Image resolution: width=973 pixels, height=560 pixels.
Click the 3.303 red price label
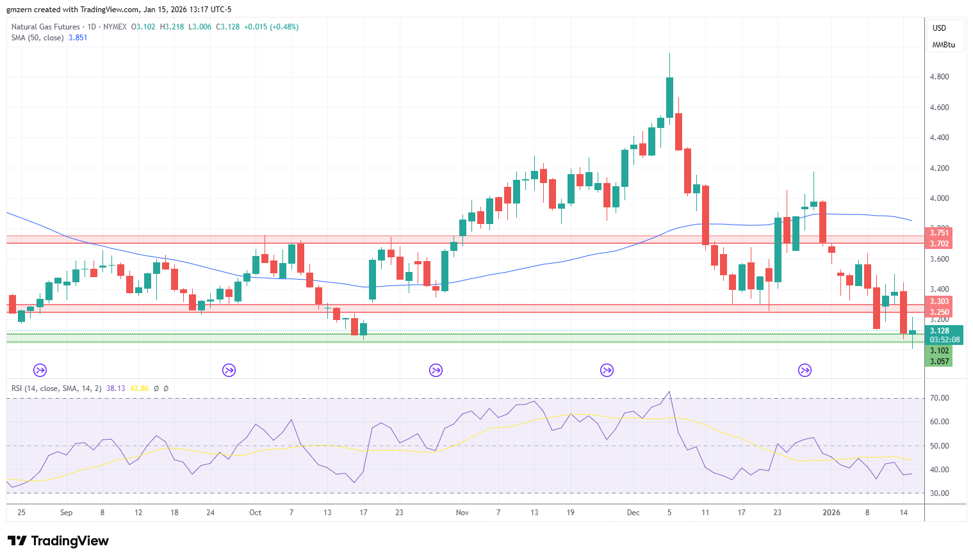[x=939, y=301]
